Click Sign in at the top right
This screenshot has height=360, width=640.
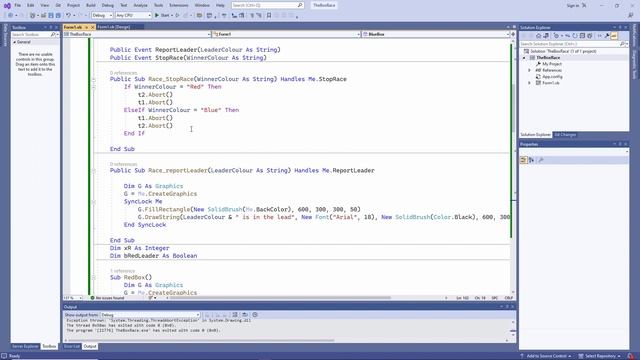tap(572, 5)
